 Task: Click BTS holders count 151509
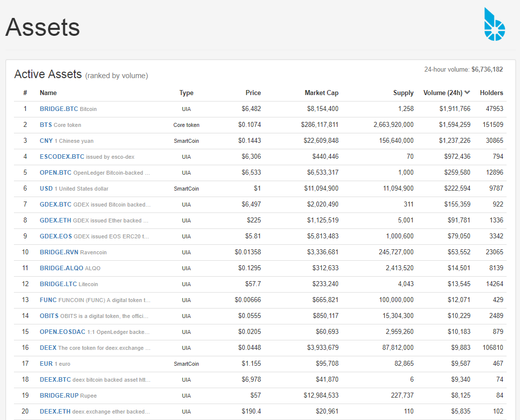493,125
